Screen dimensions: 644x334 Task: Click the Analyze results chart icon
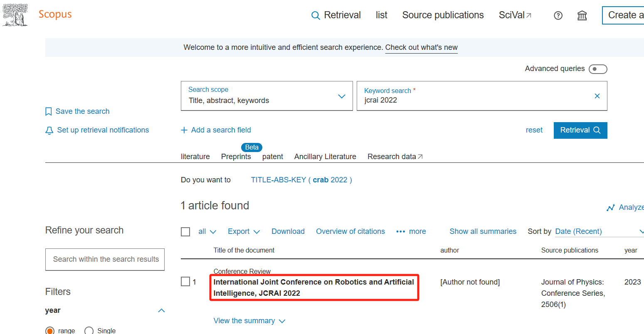pos(610,207)
